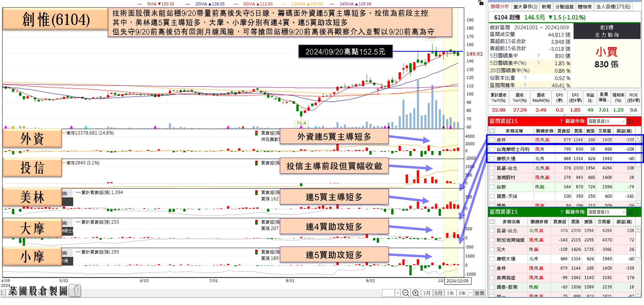Image resolution: width=644 pixels, height=305 pixels.
Task: Open the help question mark beside 佔股本比重
Action: (525, 78)
